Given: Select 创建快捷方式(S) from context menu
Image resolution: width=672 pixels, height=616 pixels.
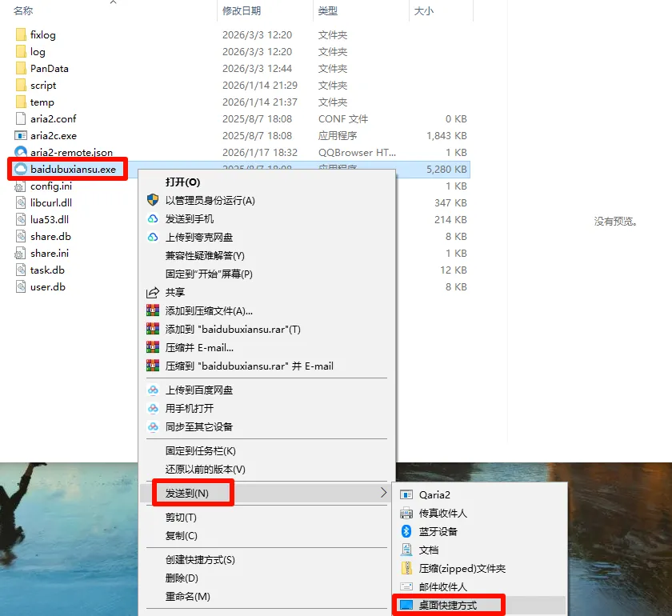Looking at the screenshot, I should pos(200,559).
